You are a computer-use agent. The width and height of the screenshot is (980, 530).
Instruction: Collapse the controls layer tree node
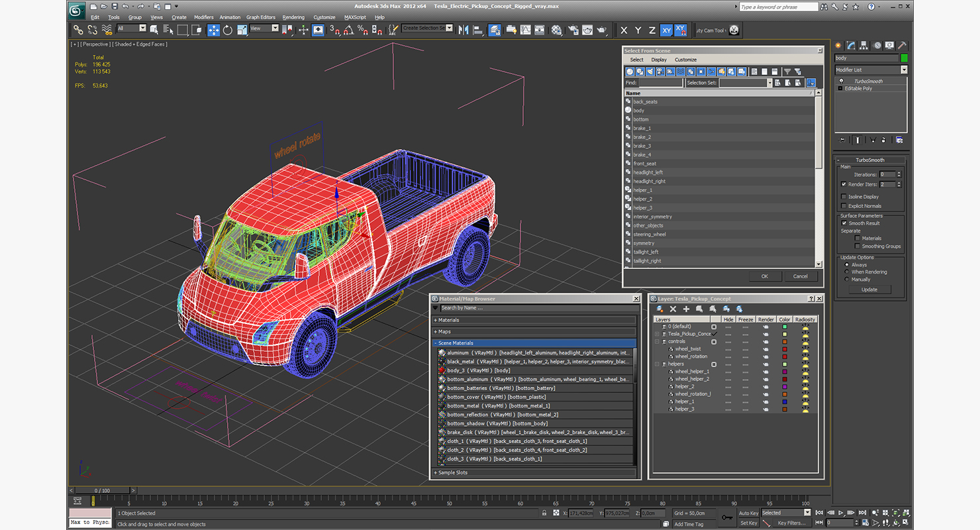(x=658, y=342)
